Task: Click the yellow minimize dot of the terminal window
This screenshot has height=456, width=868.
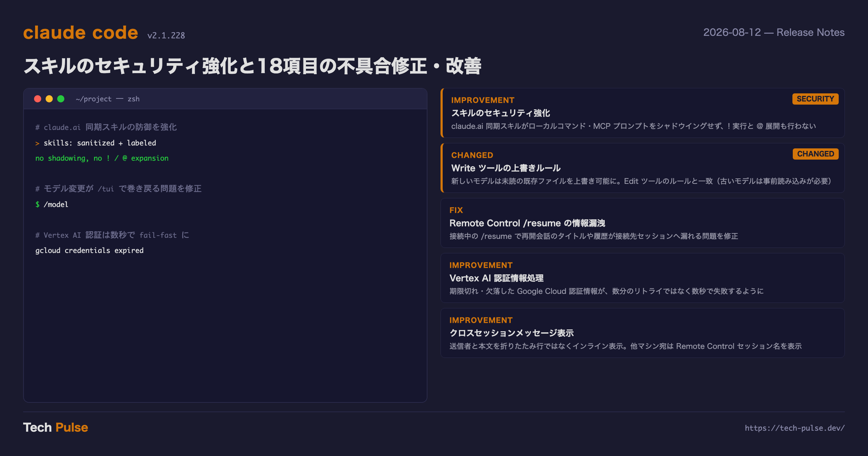Action: [x=49, y=99]
